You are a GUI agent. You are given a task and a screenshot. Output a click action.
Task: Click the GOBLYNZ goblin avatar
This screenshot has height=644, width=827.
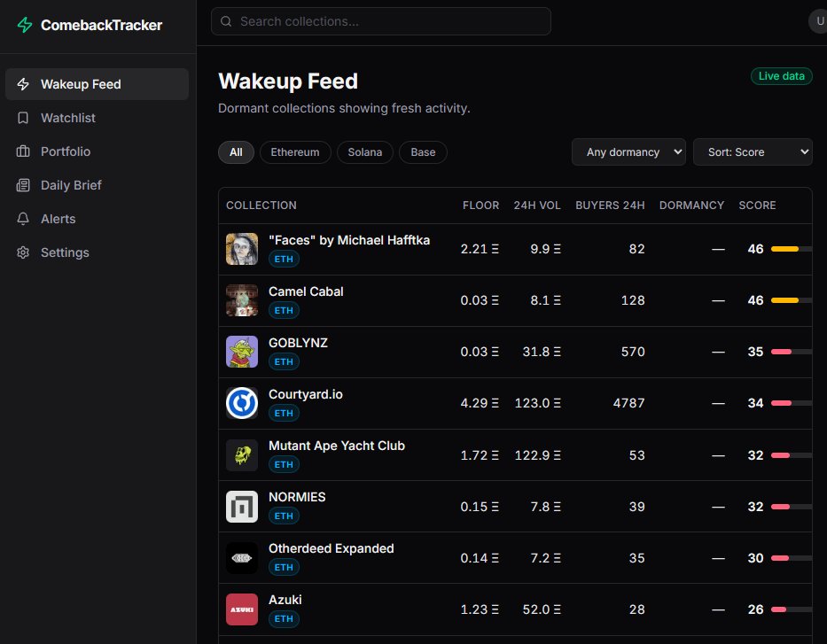tap(242, 352)
